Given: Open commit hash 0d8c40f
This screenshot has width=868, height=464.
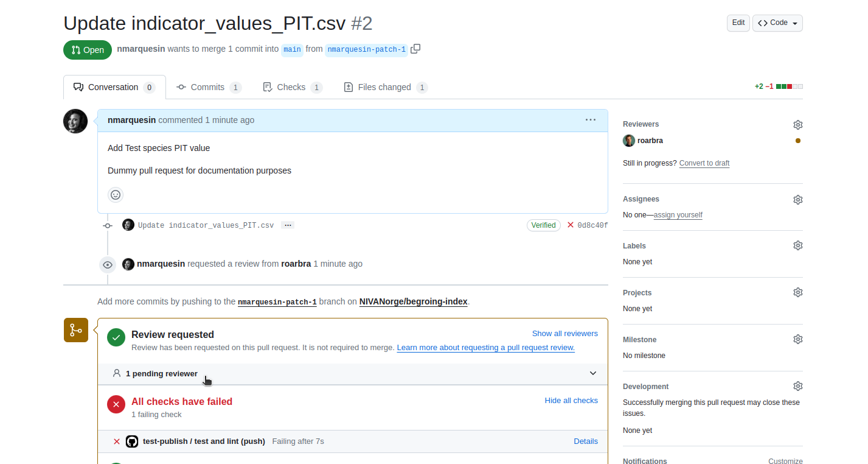Looking at the screenshot, I should point(592,225).
